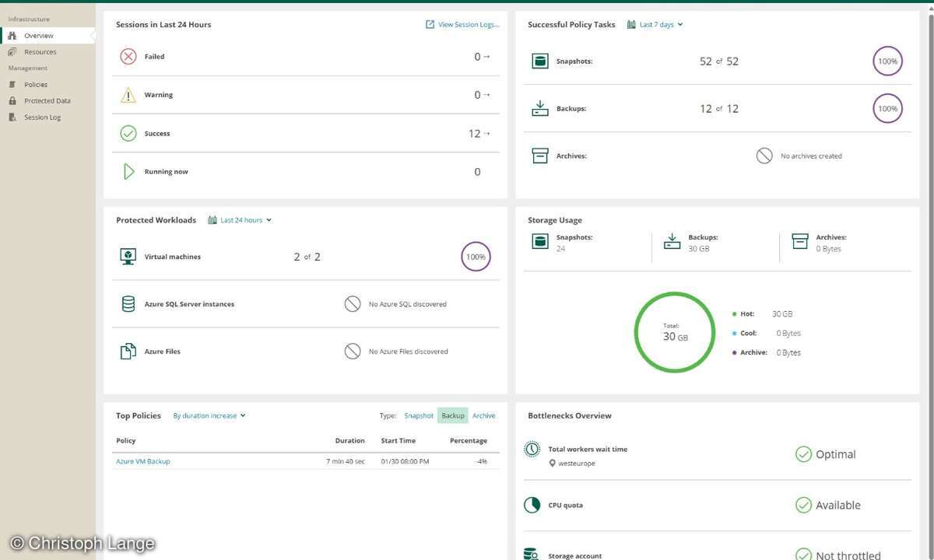Click the Policies icon in sidebar

12,85
